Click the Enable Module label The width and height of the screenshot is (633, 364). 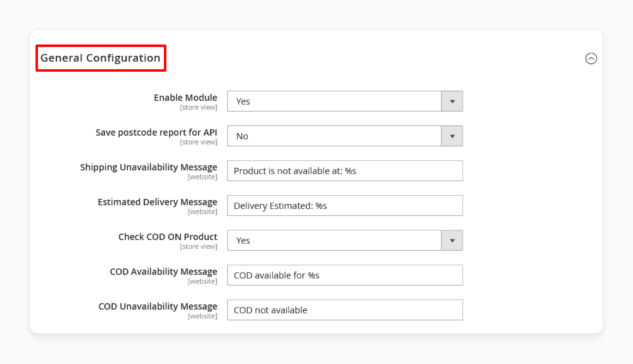coord(185,98)
